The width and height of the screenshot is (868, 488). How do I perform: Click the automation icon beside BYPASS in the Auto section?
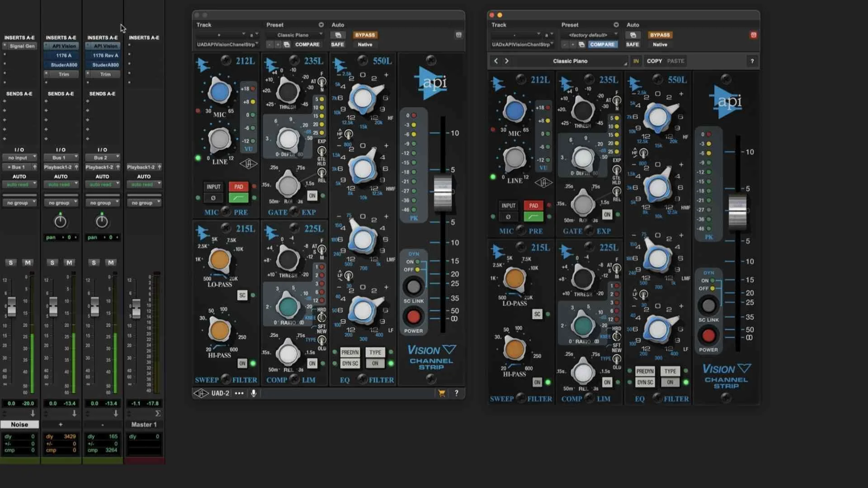(337, 35)
